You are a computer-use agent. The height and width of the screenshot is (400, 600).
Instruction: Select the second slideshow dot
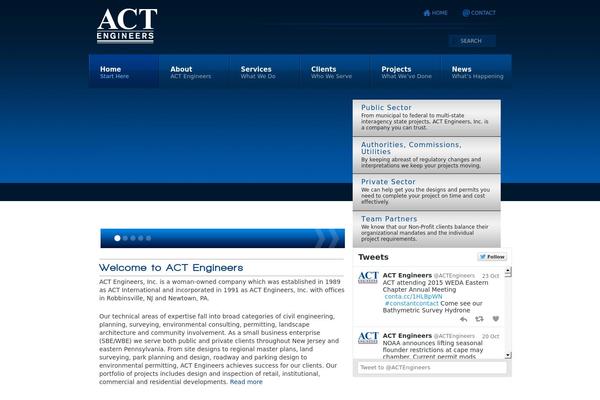point(125,238)
